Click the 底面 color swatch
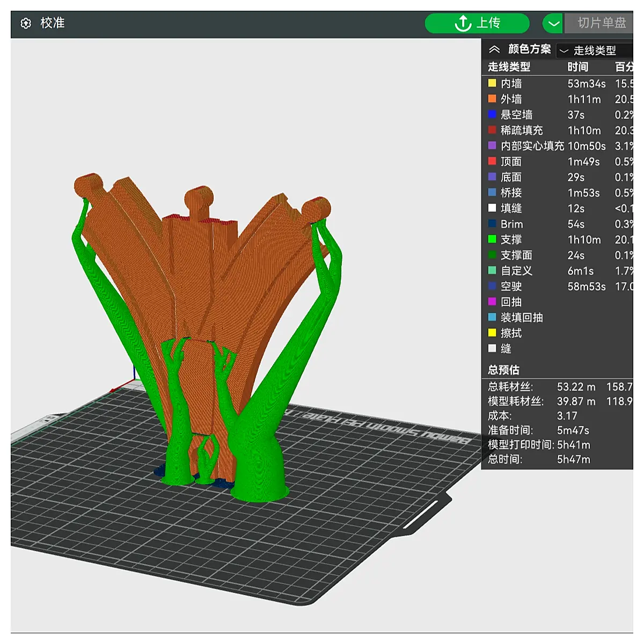Viewport: 644px width, 644px height. [x=492, y=177]
